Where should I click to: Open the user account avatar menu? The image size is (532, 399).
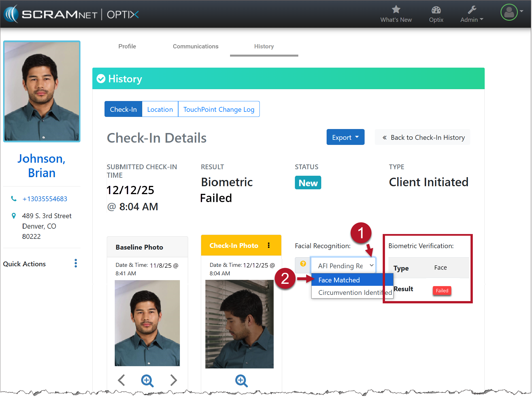click(509, 12)
